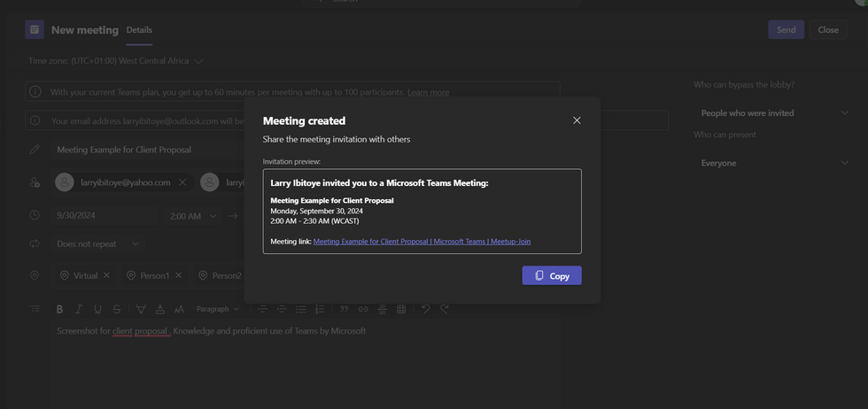Click 'Monday, September 30, 2024' preview text
The height and width of the screenshot is (409, 868).
pyautogui.click(x=317, y=211)
